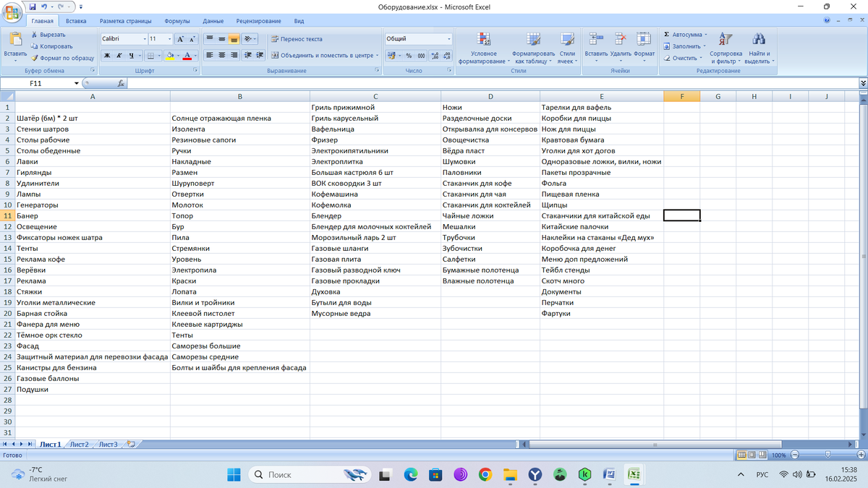Select column E header
The height and width of the screenshot is (488, 868).
tap(601, 96)
